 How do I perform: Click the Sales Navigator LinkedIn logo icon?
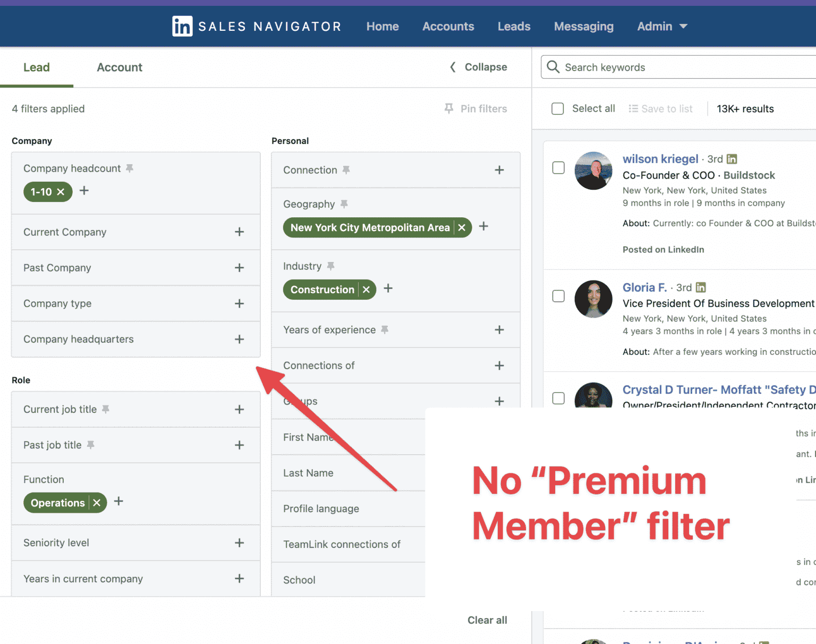pos(182,26)
